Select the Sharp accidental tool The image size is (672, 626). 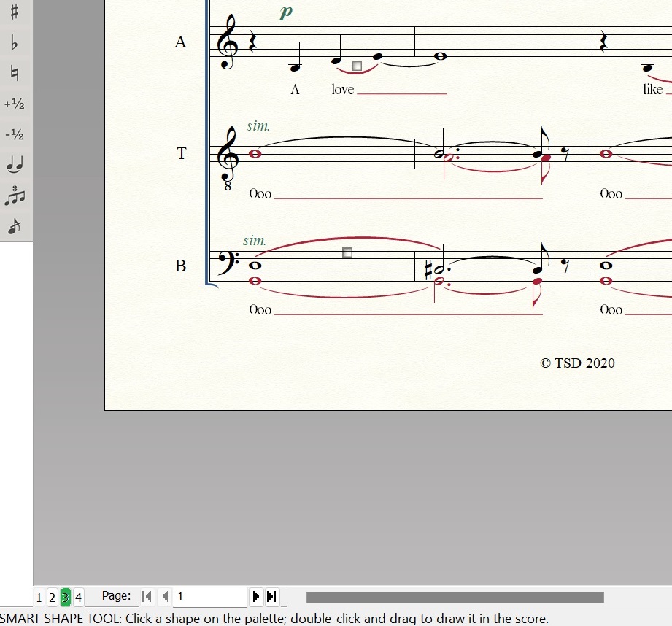(x=15, y=12)
